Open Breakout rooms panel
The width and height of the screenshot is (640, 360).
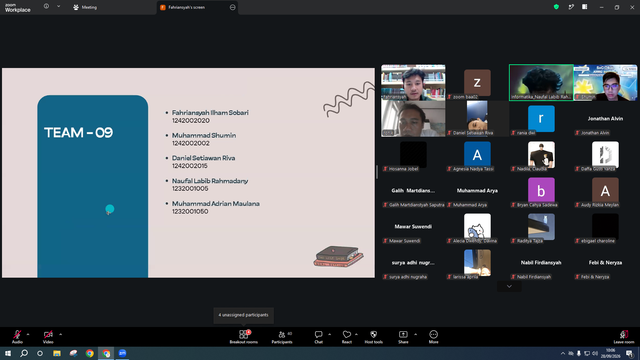coord(244,337)
